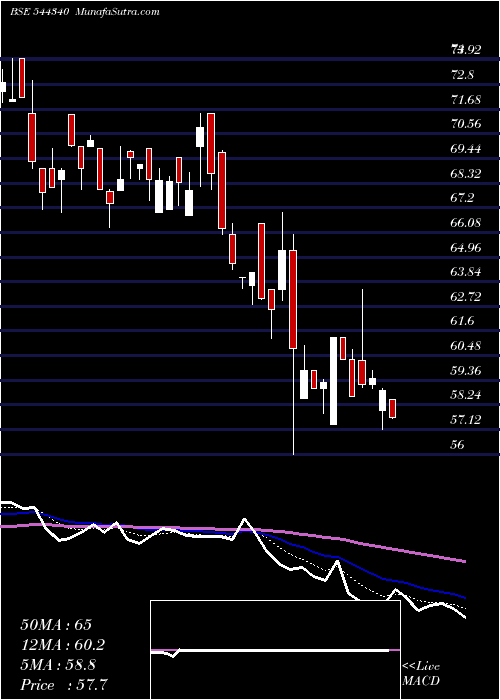This screenshot has width=500, height=700.
Task: Select the 59.36 price axis label
Action: coord(467,371)
